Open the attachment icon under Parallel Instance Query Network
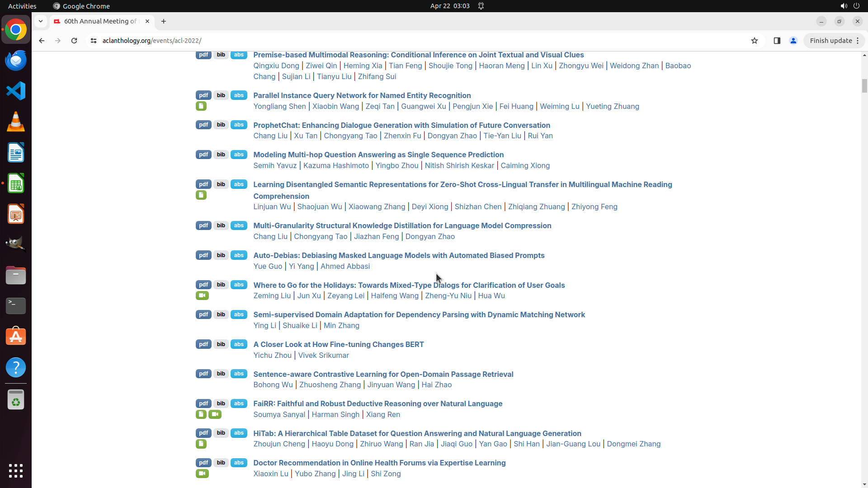Screen dimensions: 868x488 click(201, 106)
